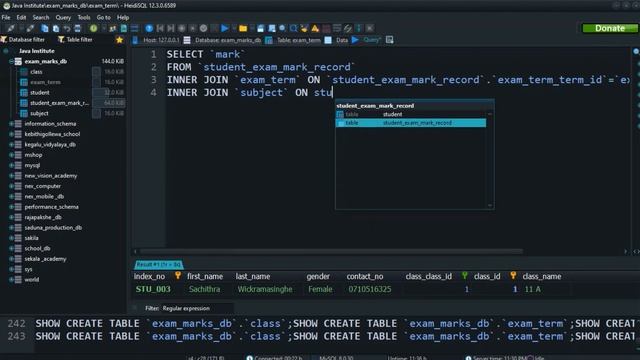Select the subject table in tree

pos(39,113)
